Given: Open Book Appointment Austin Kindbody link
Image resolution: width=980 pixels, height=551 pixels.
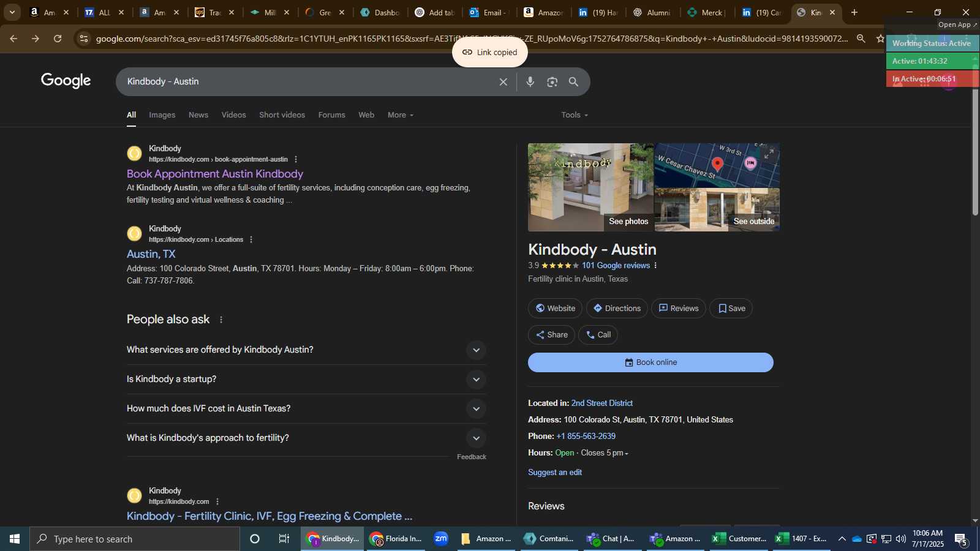Looking at the screenshot, I should [215, 174].
